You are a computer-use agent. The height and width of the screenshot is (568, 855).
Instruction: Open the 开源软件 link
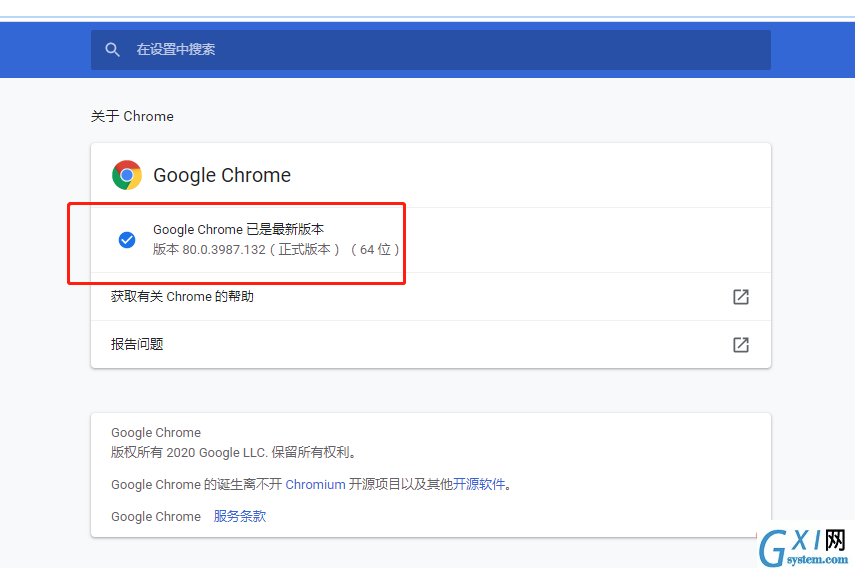(479, 484)
